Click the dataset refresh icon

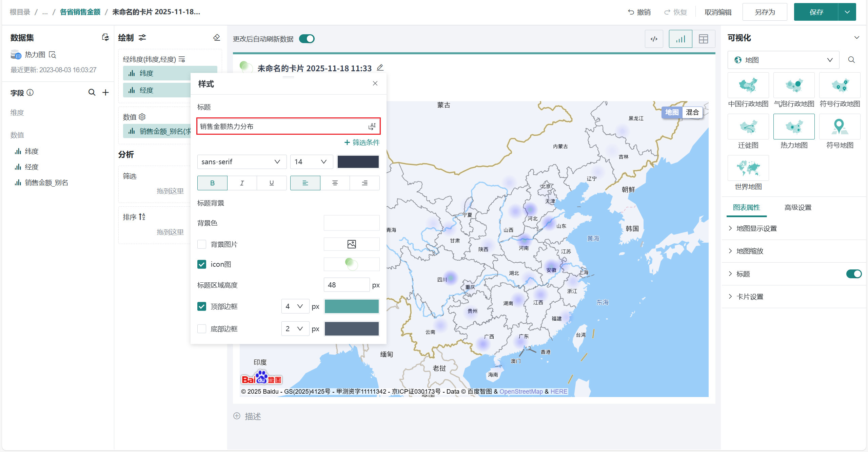(105, 37)
